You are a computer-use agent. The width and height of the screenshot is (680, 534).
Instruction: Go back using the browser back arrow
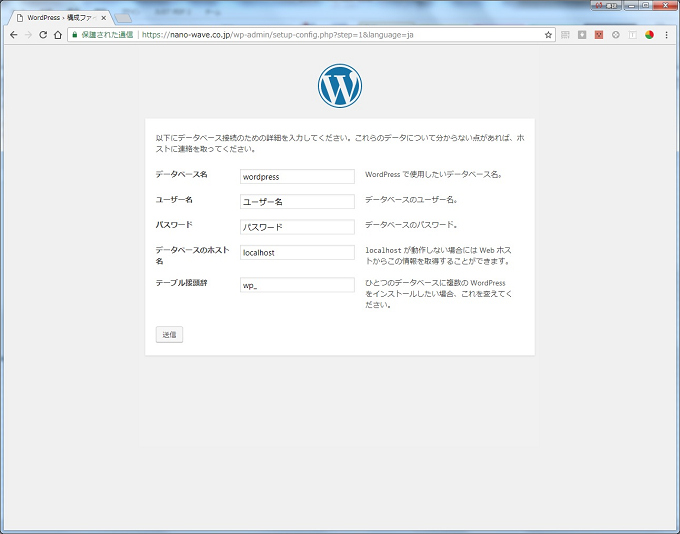[x=13, y=35]
